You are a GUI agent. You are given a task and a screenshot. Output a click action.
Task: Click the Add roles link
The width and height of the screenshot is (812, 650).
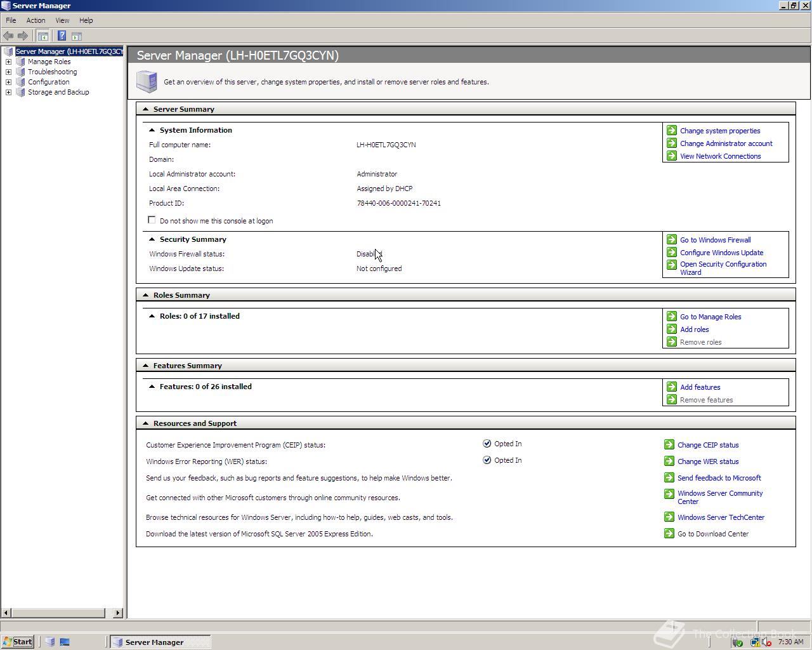pyautogui.click(x=695, y=329)
